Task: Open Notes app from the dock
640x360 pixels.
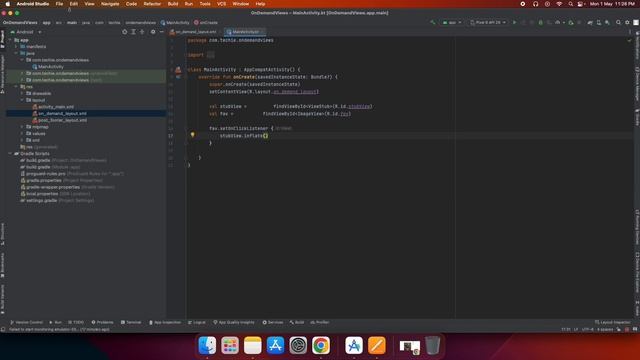Action: point(253,345)
